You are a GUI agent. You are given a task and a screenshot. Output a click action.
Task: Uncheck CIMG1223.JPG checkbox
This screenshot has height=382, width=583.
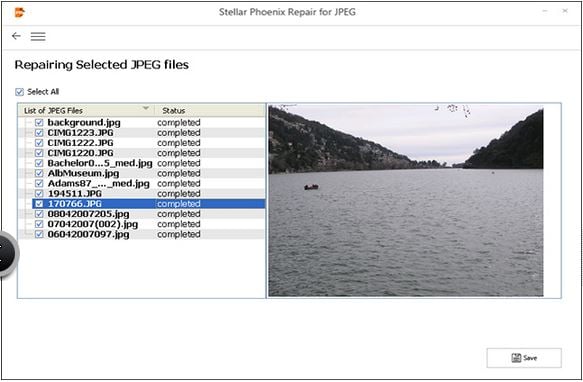pyautogui.click(x=39, y=132)
